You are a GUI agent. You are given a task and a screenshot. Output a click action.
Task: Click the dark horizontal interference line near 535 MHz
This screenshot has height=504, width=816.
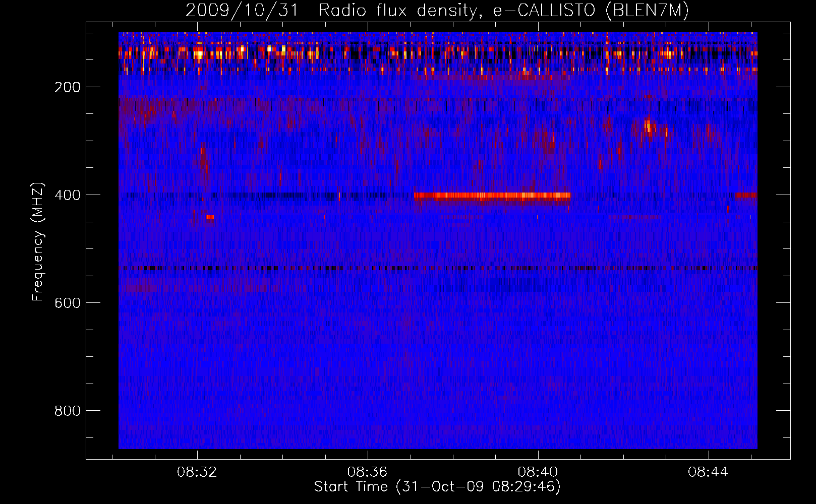point(438,268)
